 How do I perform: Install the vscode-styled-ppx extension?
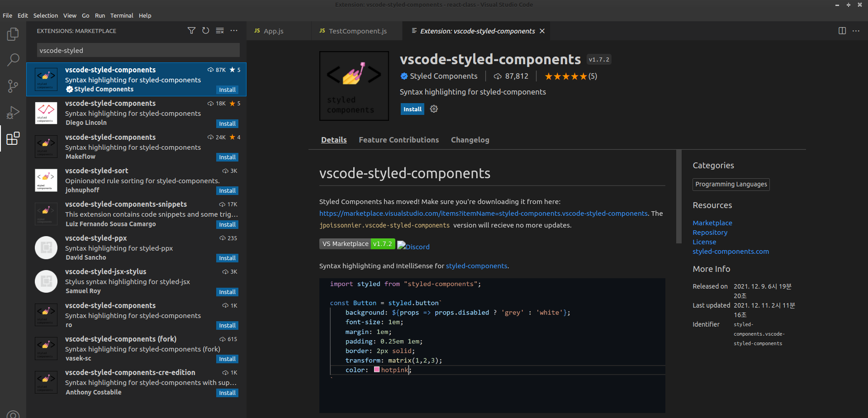pyautogui.click(x=227, y=258)
